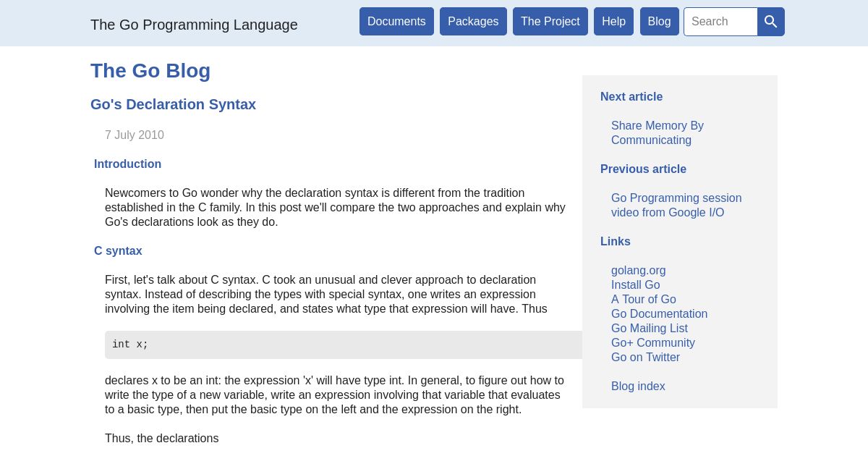
Task: Click the Introduction section heading
Action: pyautogui.click(x=127, y=164)
